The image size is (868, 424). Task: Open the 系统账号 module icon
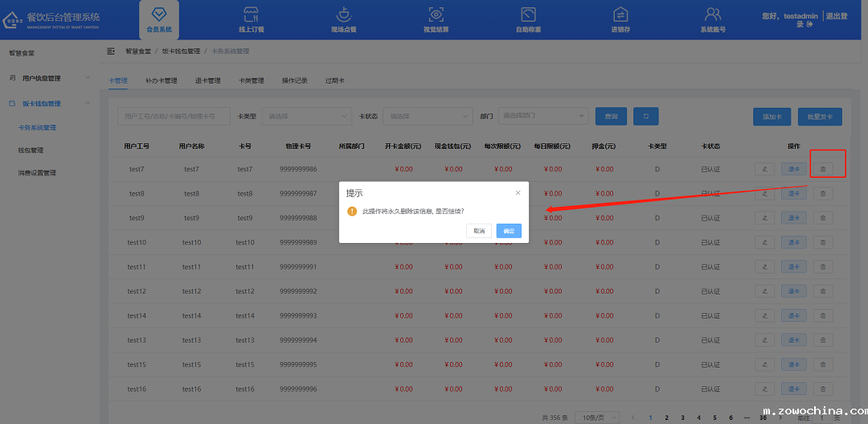pos(713,15)
